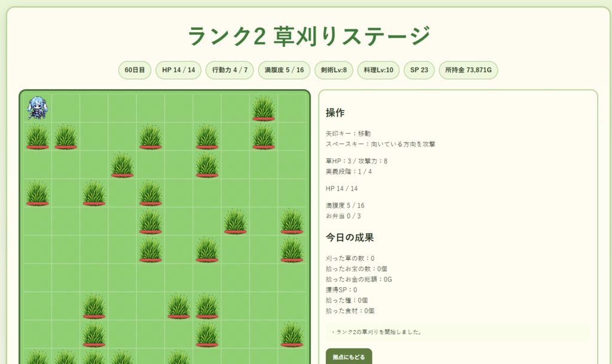Click the 60日目 day badge
Viewport: 612px width, 364px height.
[x=134, y=70]
